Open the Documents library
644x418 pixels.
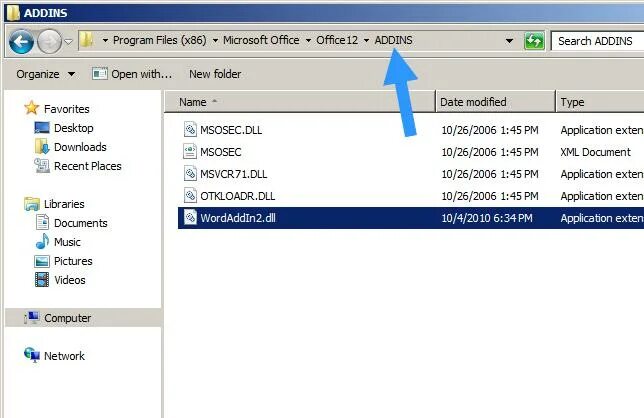[80, 223]
